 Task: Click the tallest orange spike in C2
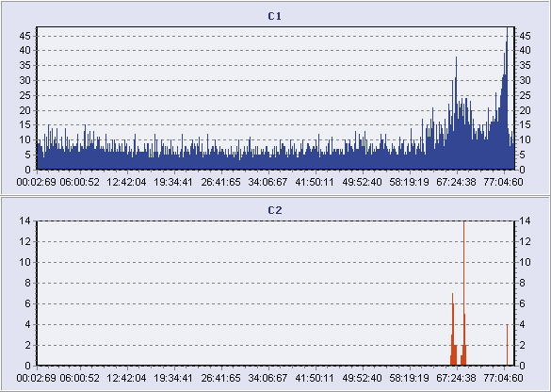point(463,293)
